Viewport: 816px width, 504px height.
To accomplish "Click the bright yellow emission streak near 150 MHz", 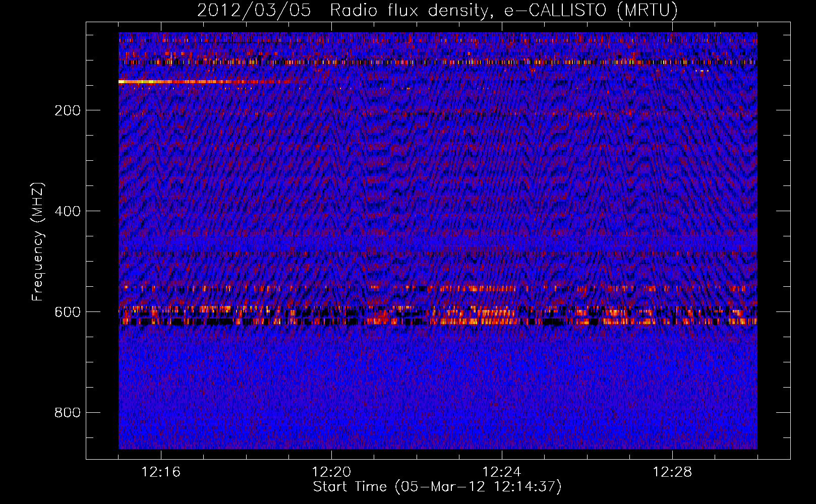I will (204, 81).
